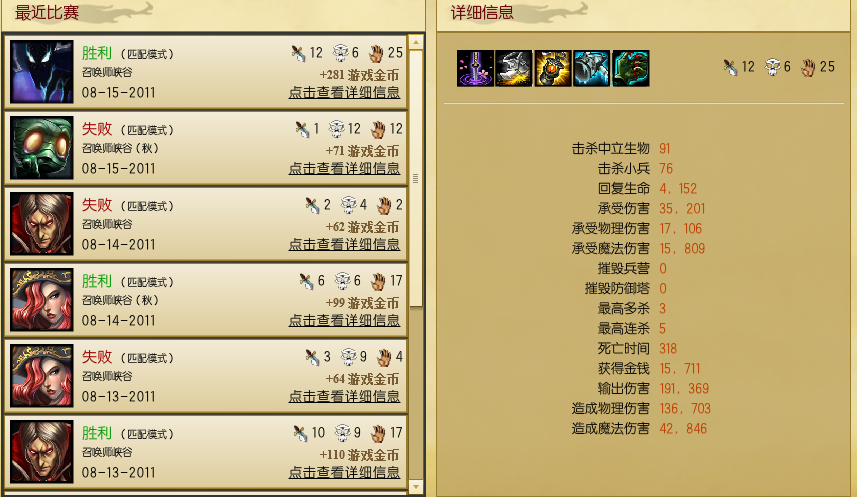This screenshot has width=857, height=497.
Task: Click details link for +64 gold match
Action: click(344, 396)
